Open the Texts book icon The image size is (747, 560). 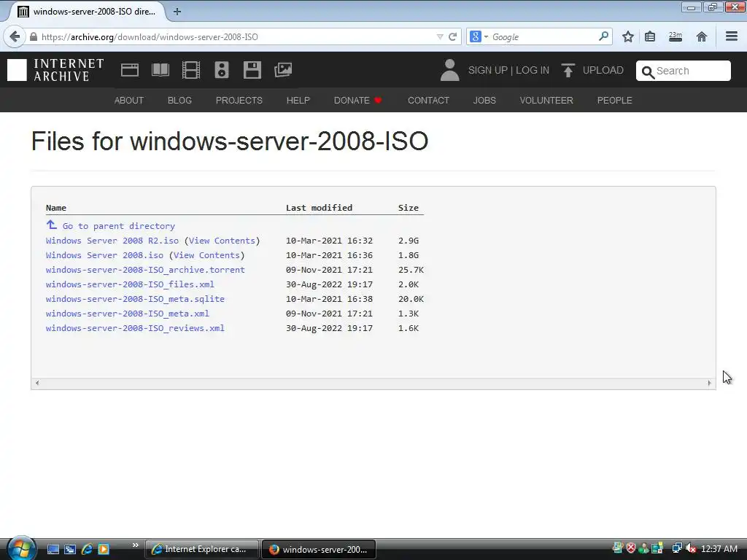click(160, 70)
